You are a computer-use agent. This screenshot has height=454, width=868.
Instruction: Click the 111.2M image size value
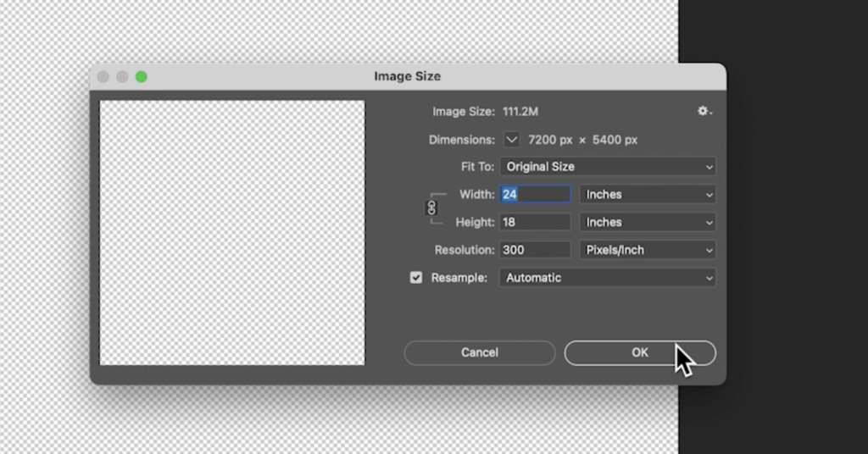tap(520, 112)
